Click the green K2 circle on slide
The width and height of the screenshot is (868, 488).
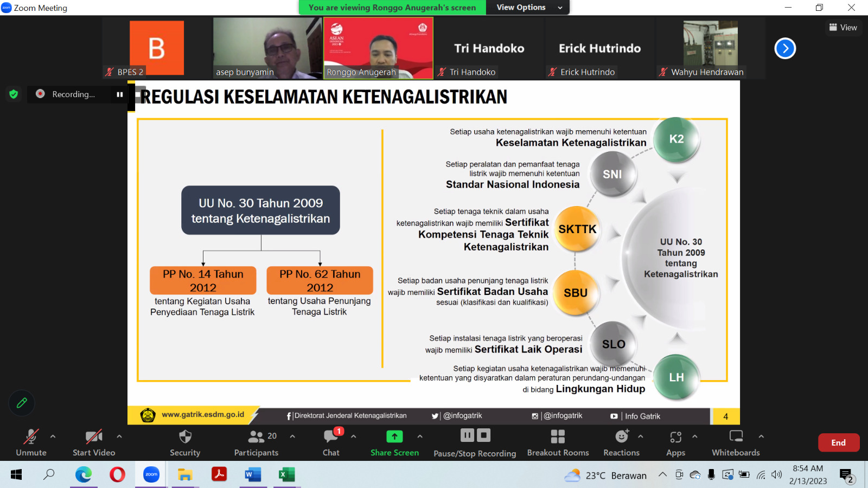[x=676, y=139]
